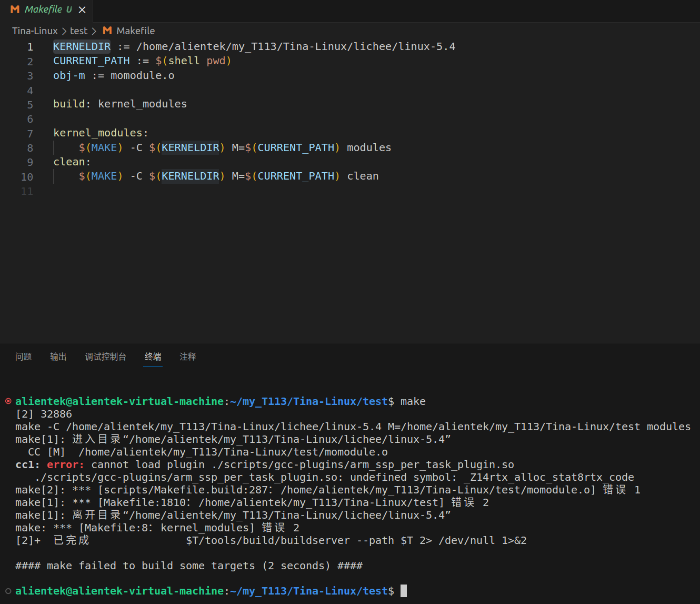Click the kernel path /home/alientek/.../linux-5.4 on line 1
Viewport: 700px width, 604px height.
click(x=296, y=46)
